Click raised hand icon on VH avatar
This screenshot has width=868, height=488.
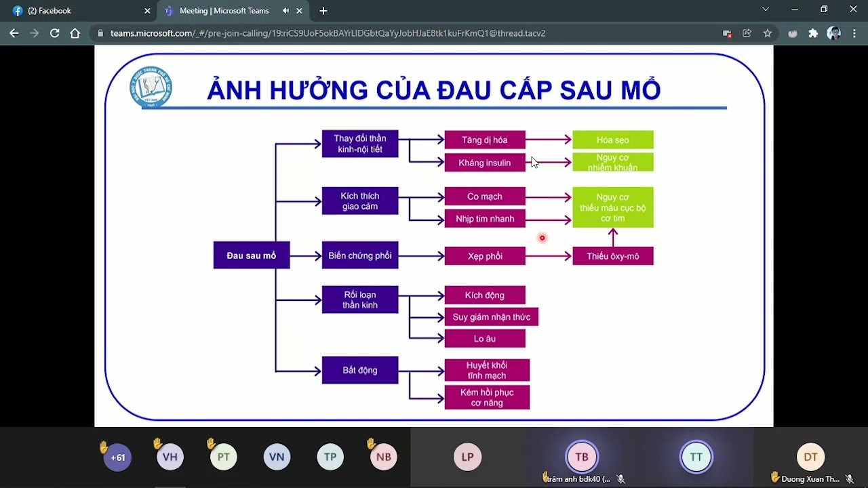click(157, 444)
